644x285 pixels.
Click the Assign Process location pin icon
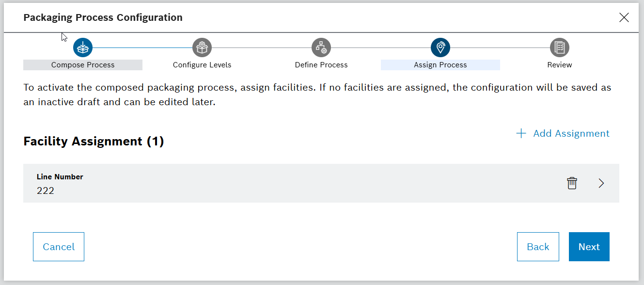[440, 47]
